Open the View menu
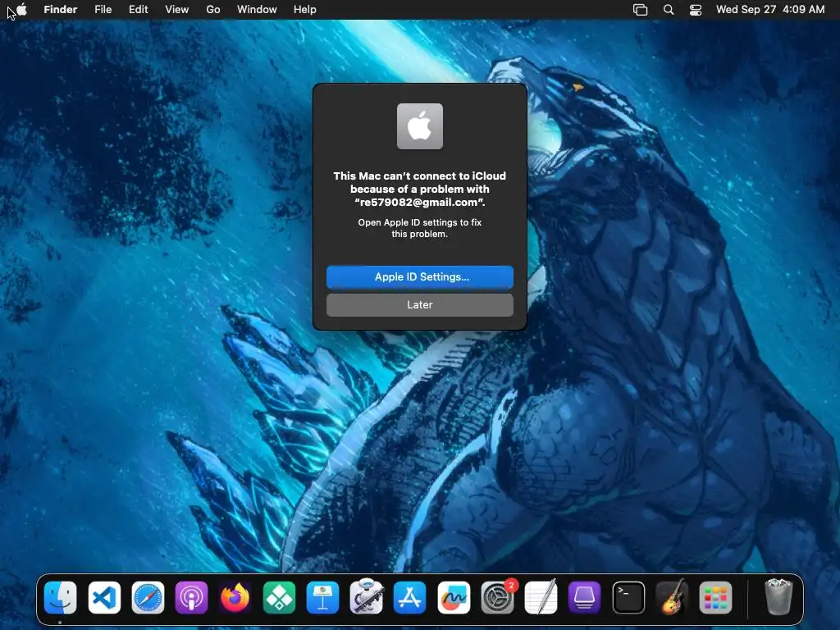The height and width of the screenshot is (630, 840). click(x=177, y=10)
